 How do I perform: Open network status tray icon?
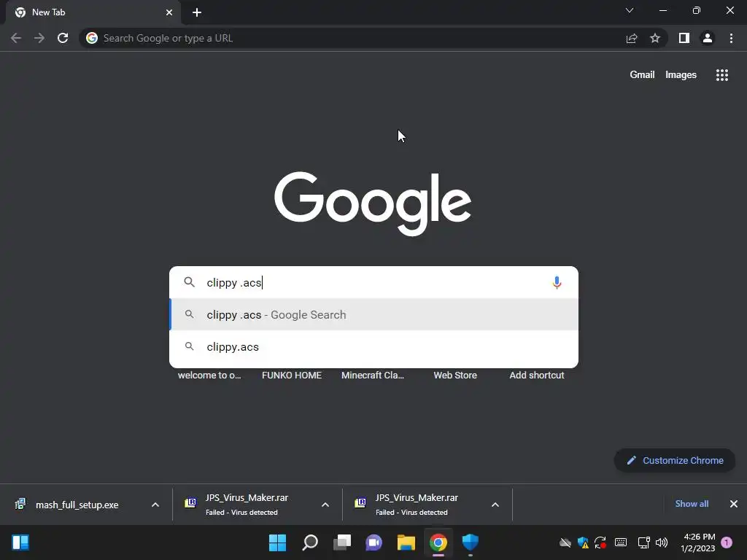(x=643, y=542)
